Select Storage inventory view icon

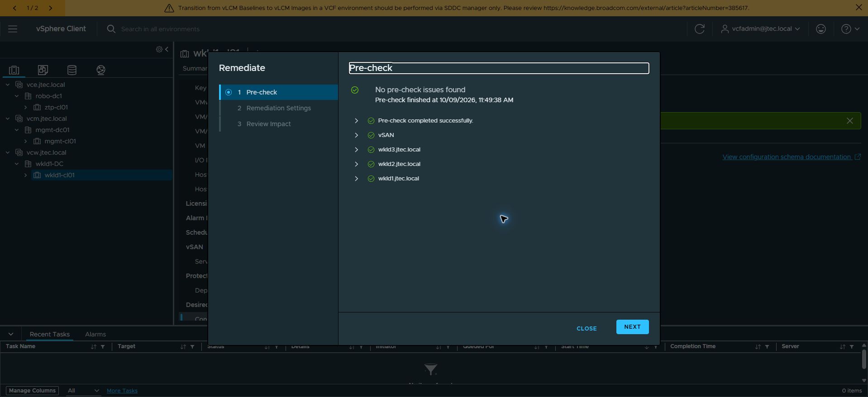click(x=72, y=70)
